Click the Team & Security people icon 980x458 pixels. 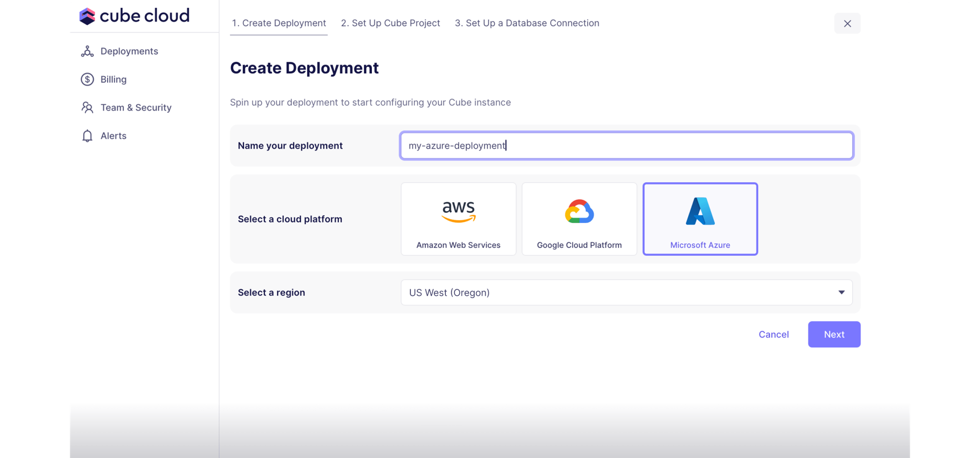click(x=87, y=108)
